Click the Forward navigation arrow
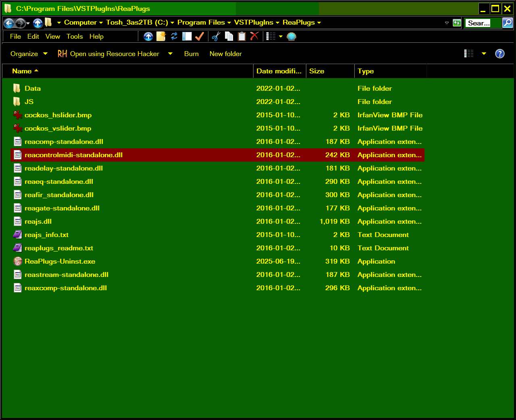Viewport: 516px width, 420px height. [x=20, y=23]
